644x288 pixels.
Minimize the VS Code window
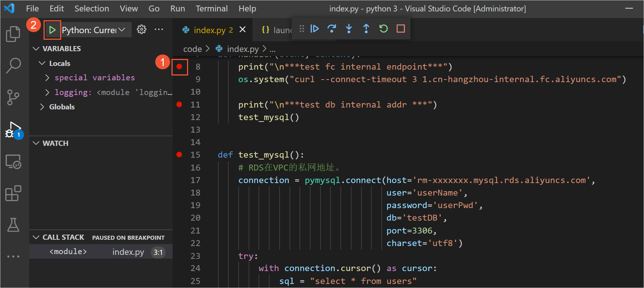pos(629,8)
